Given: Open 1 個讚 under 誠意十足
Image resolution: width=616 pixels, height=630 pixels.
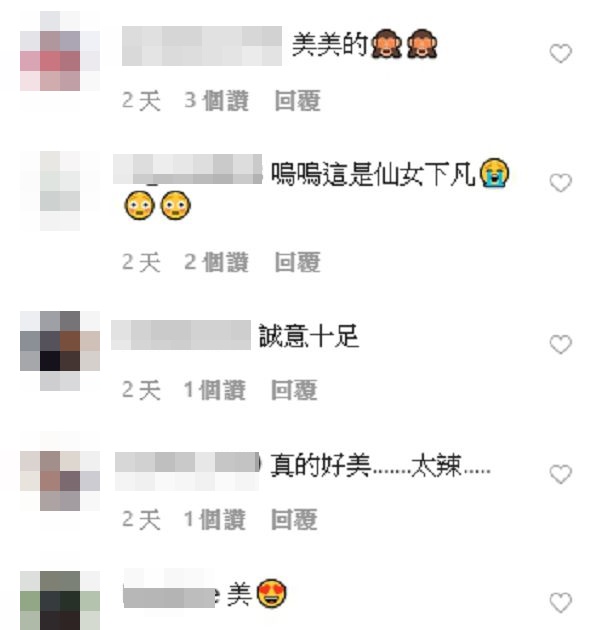Looking at the screenshot, I should click(215, 390).
